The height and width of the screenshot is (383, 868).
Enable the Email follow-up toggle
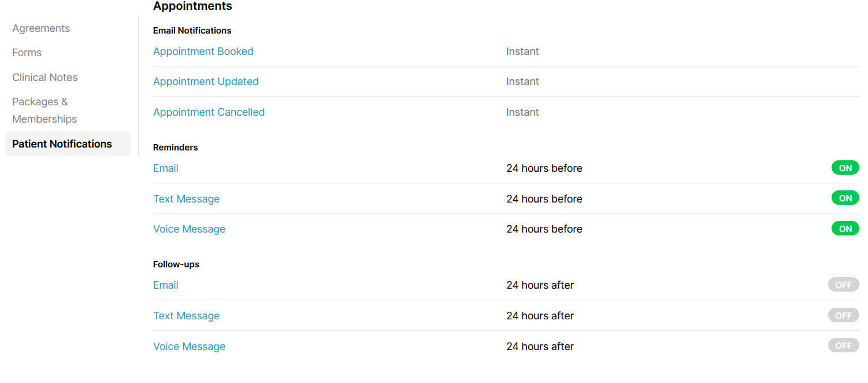[x=843, y=285]
